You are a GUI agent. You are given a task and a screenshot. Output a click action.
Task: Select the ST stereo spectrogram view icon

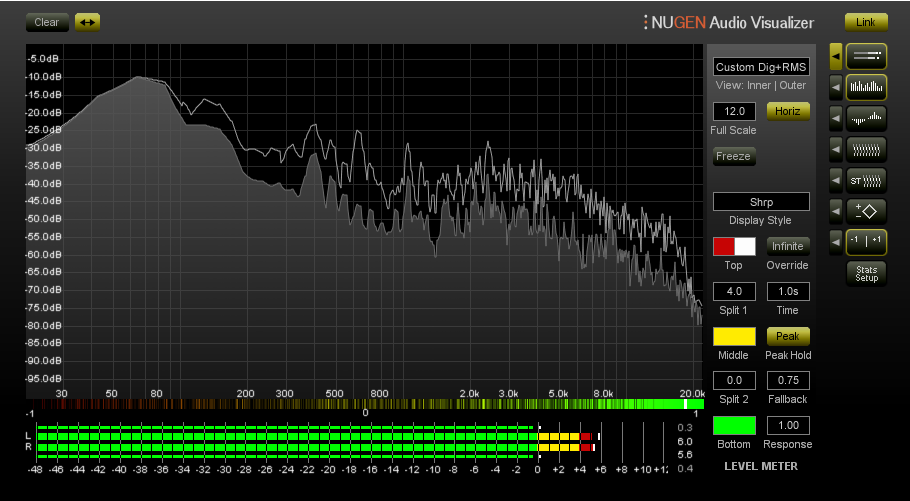866,181
